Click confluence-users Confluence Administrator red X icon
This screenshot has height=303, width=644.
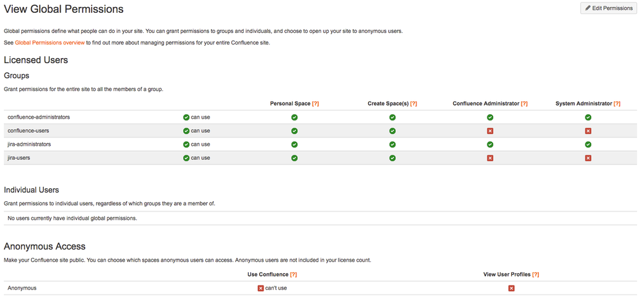click(490, 131)
